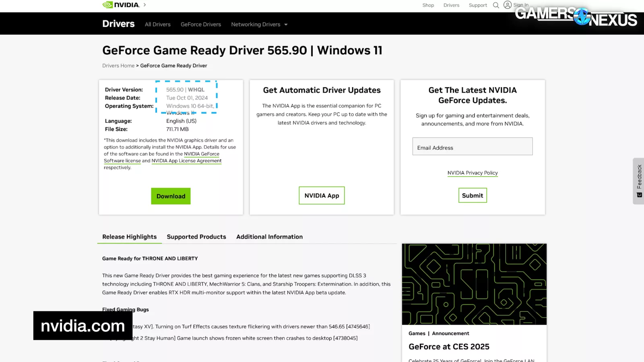Open the GeForce at CES 2025 thumbnail
The image size is (644, 362).
pyautogui.click(x=474, y=284)
